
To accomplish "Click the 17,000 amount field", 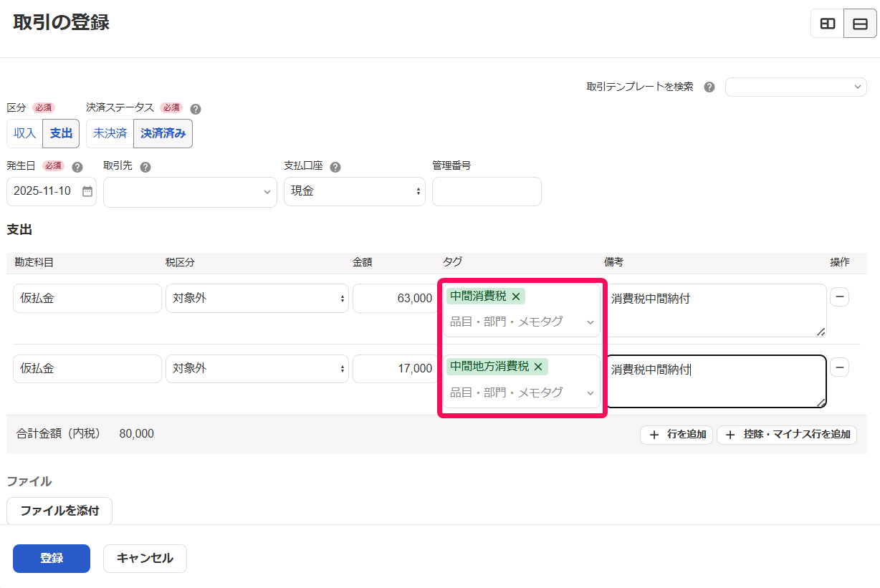I will (395, 368).
